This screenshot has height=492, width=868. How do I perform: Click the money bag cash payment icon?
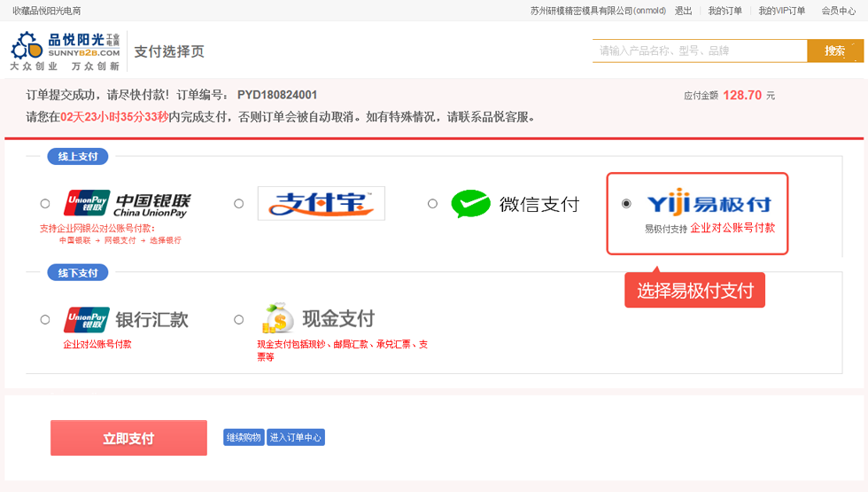tap(278, 318)
